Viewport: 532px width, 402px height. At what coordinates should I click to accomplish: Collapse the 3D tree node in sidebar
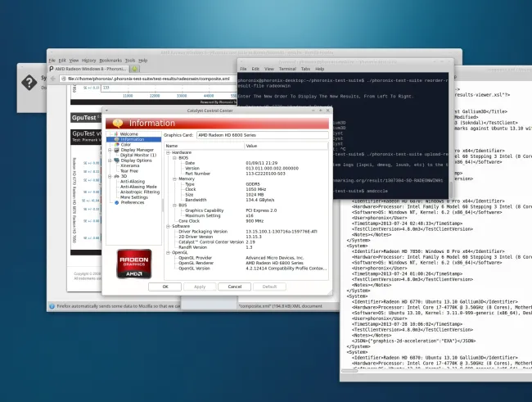click(110, 176)
